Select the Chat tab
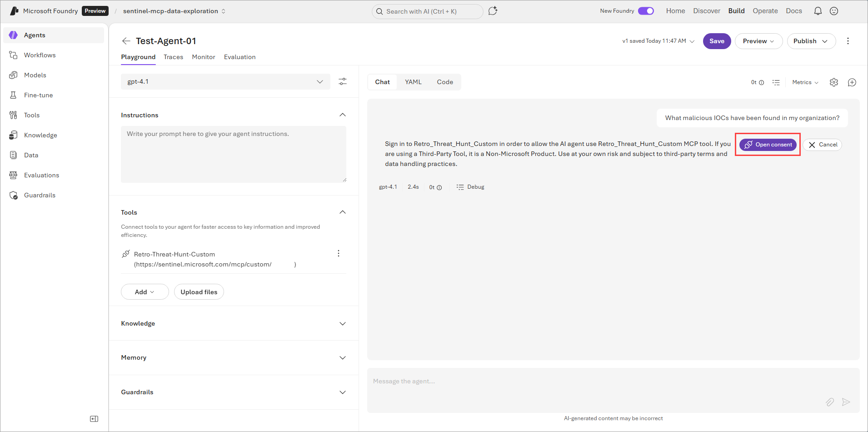Screen dimensions: 868x432 (383, 82)
